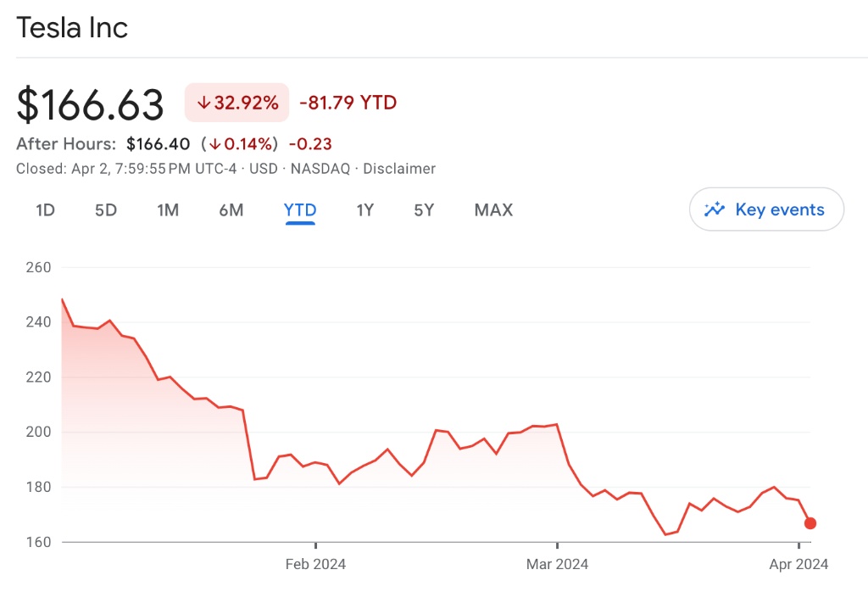Switch to the 1D time range
Image resolution: width=868 pixels, height=592 pixels.
tap(45, 209)
